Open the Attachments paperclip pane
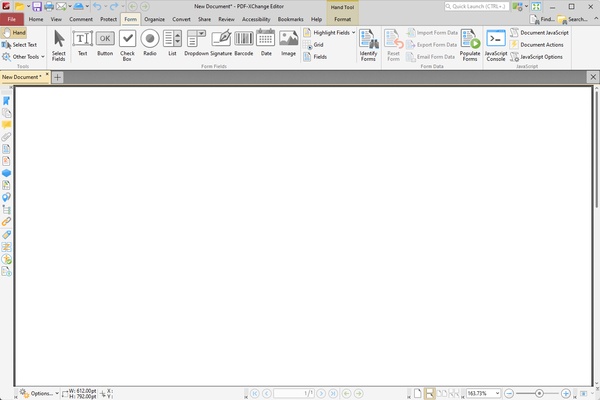The height and width of the screenshot is (400, 600). point(6,137)
